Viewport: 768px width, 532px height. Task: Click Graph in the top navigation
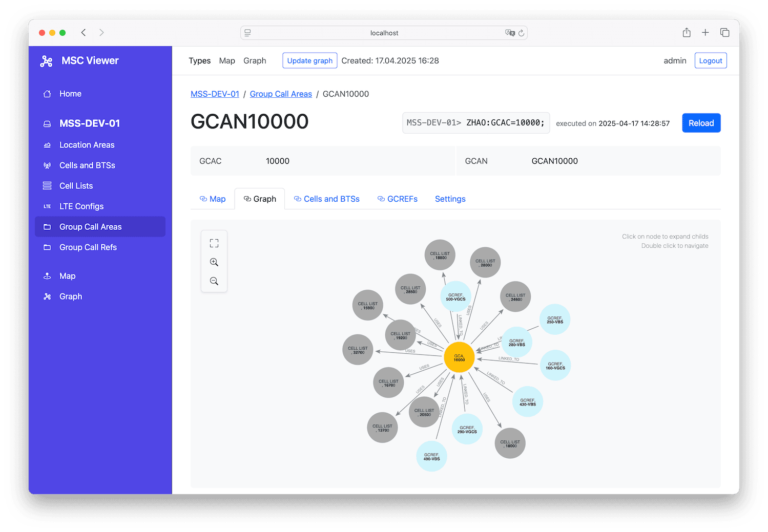point(255,60)
